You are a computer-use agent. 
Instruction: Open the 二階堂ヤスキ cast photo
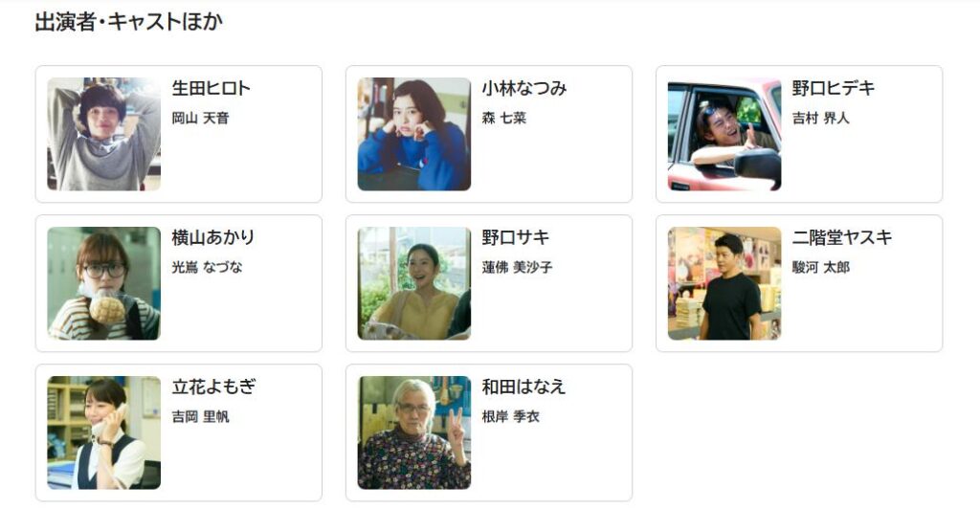724,283
